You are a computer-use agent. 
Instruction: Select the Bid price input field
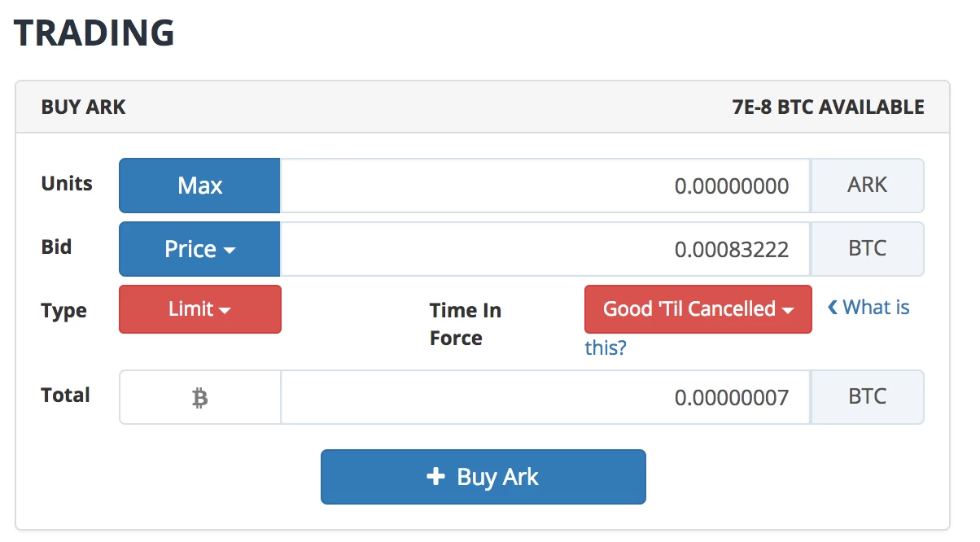(x=545, y=249)
